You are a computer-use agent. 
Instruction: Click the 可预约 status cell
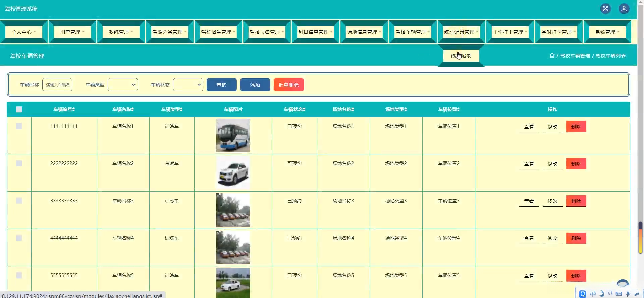click(x=294, y=163)
